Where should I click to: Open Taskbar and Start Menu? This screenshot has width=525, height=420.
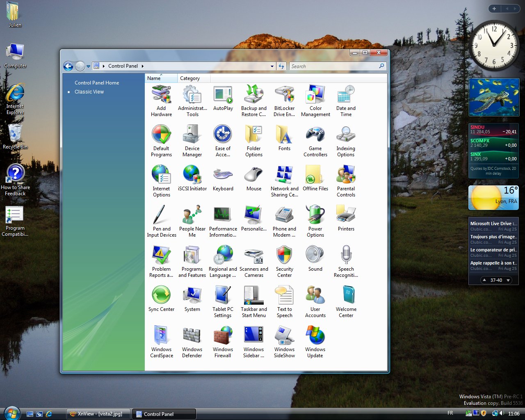253,302
